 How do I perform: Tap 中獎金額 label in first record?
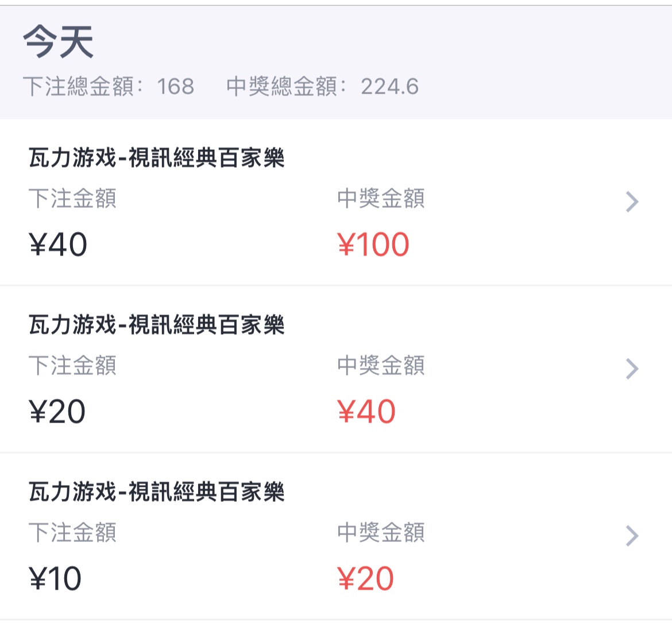381,199
